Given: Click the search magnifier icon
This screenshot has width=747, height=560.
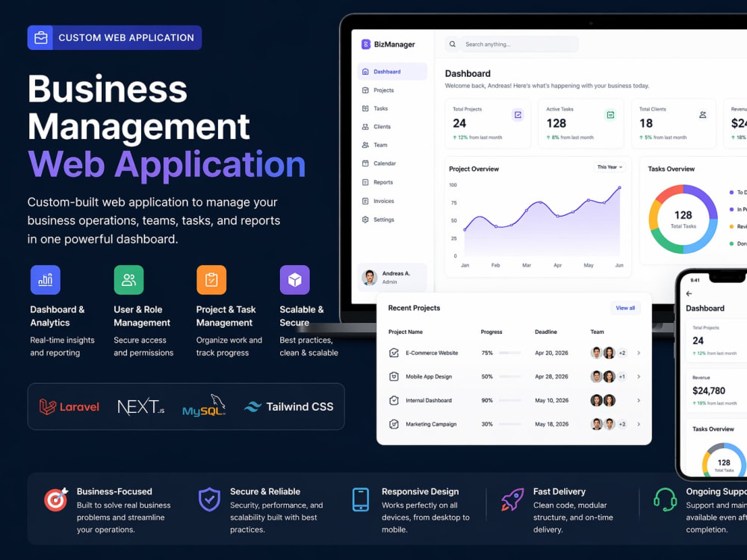Looking at the screenshot, I should click(453, 44).
